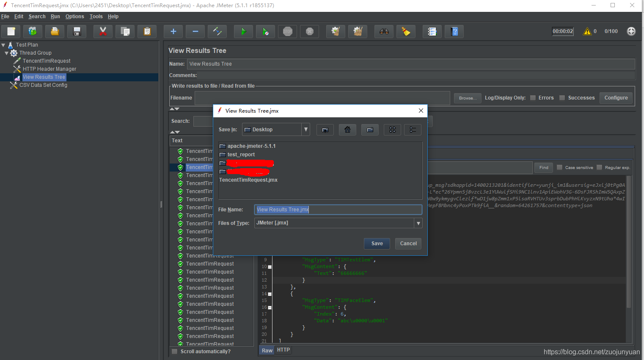Click the minus Collapse All icon
644x360 pixels.
pos(195,31)
